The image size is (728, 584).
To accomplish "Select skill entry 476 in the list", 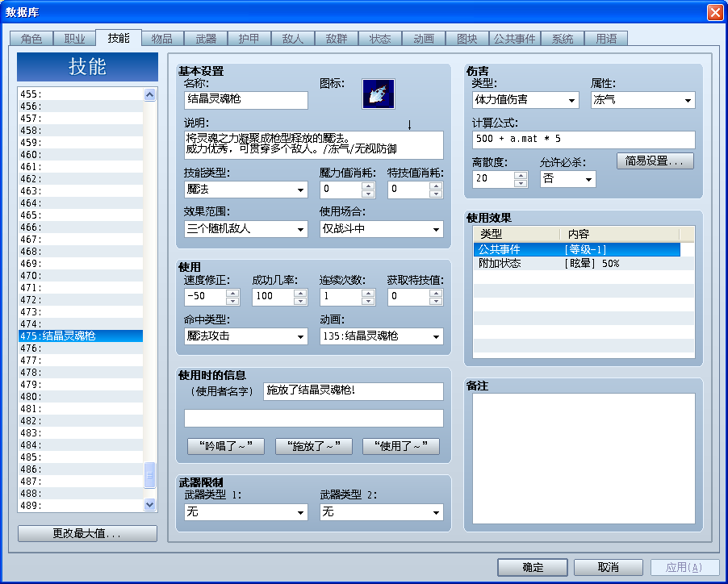I will (81, 348).
